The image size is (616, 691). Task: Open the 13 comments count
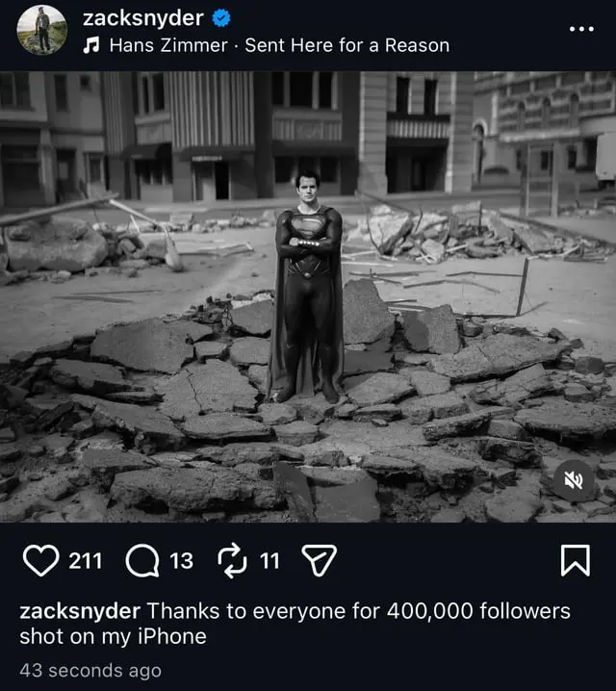(x=181, y=560)
